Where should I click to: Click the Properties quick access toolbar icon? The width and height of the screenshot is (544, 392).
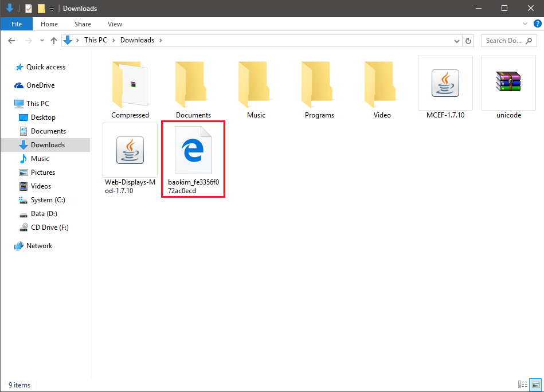tap(29, 9)
